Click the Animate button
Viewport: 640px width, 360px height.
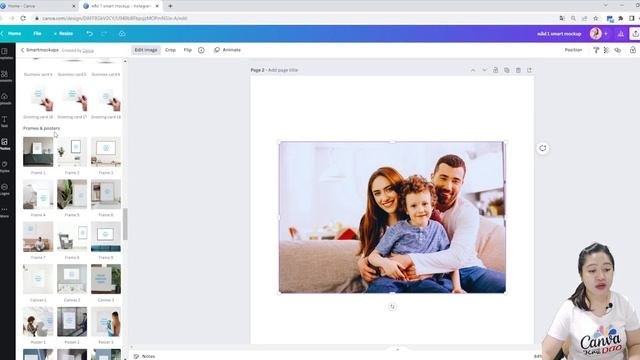tap(227, 50)
